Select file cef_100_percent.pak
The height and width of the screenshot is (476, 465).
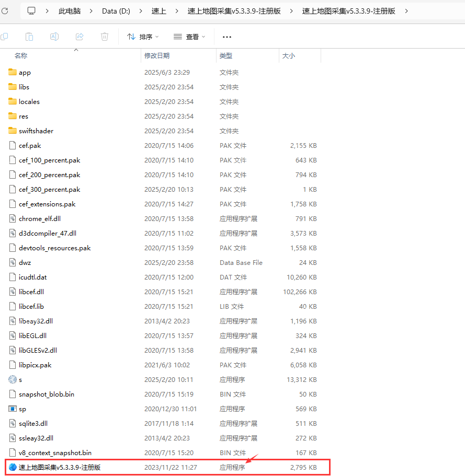click(x=49, y=160)
